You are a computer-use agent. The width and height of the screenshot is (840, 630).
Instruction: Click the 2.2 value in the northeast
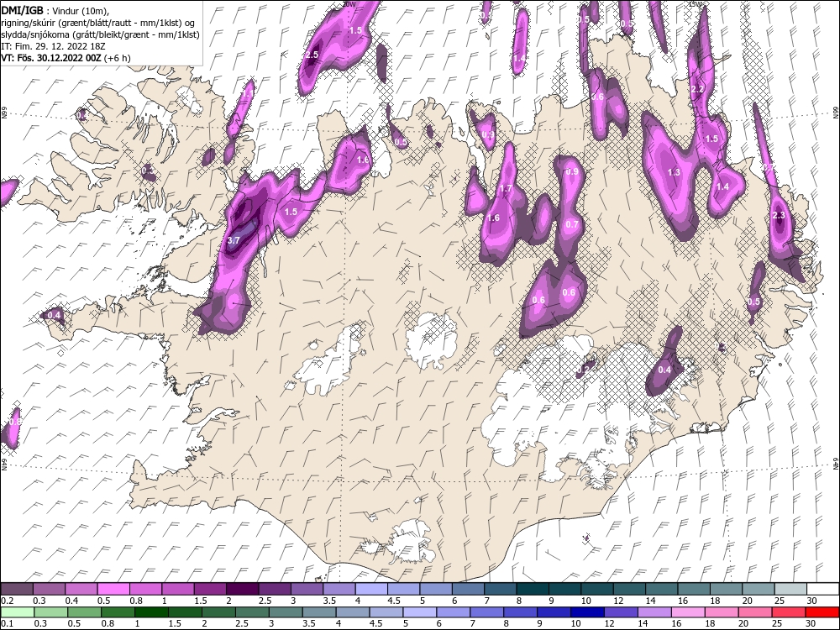[x=697, y=90]
